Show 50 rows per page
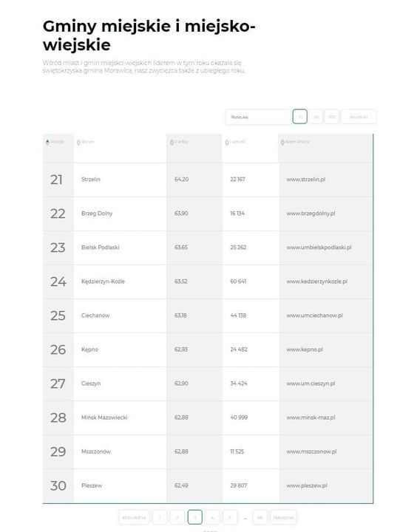 pyautogui.click(x=316, y=117)
